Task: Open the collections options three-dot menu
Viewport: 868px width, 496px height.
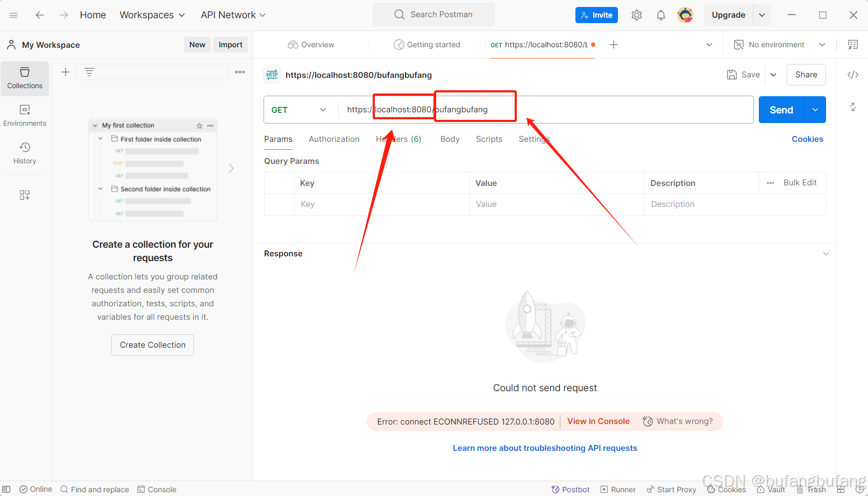Action: [240, 72]
